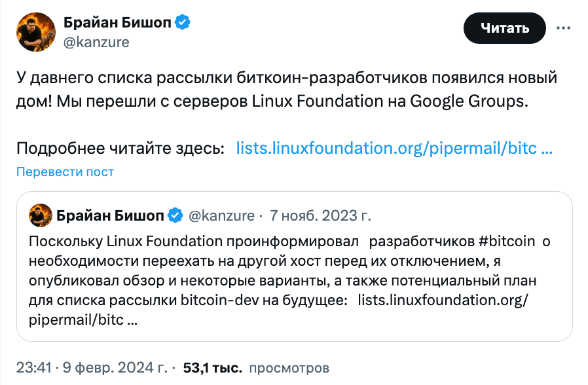Click Перевести пост to translate
The image size is (588, 385).
[x=65, y=172]
